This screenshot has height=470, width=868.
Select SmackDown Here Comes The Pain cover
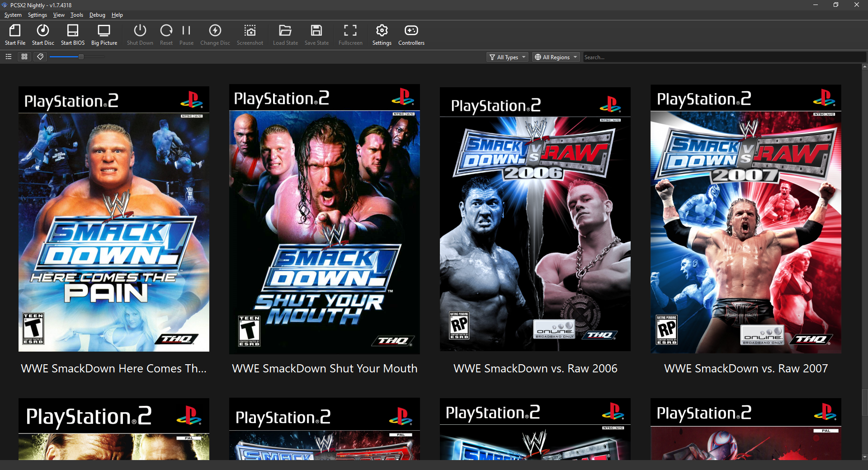tap(114, 219)
